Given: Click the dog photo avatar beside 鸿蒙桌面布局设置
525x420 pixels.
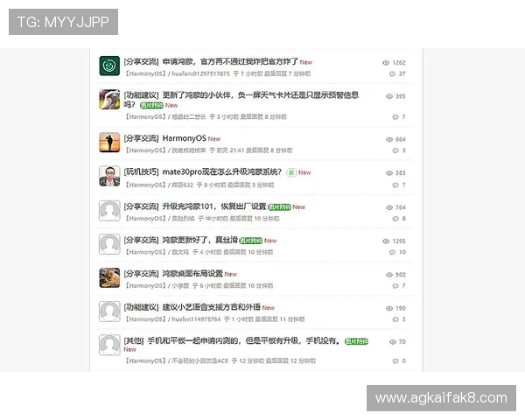Looking at the screenshot, I should tap(109, 277).
